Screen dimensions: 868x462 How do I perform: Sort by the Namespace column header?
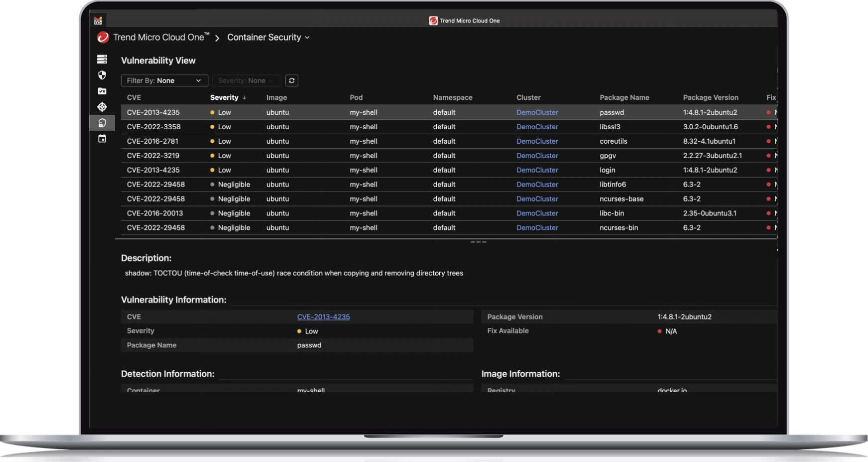point(453,97)
